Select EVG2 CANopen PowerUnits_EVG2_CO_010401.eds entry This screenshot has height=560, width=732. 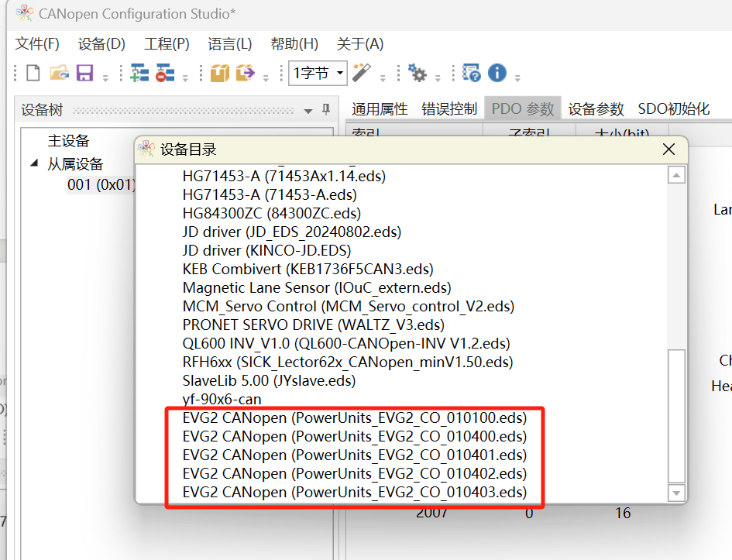click(x=354, y=455)
